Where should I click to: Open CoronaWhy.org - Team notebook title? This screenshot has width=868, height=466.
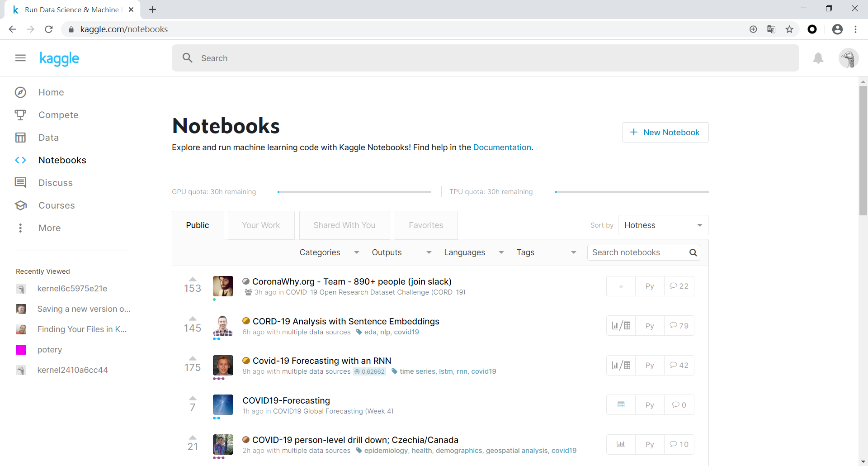pyautogui.click(x=352, y=281)
